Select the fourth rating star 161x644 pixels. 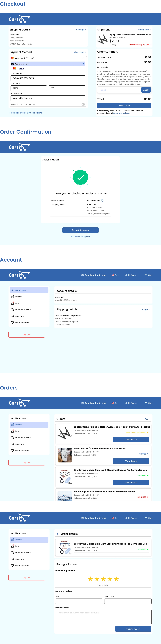[110, 579]
